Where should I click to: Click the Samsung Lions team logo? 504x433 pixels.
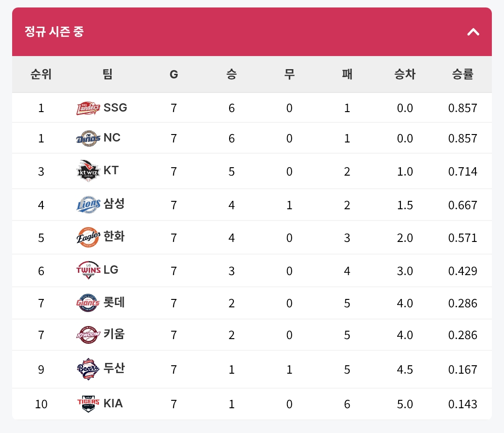(x=88, y=205)
